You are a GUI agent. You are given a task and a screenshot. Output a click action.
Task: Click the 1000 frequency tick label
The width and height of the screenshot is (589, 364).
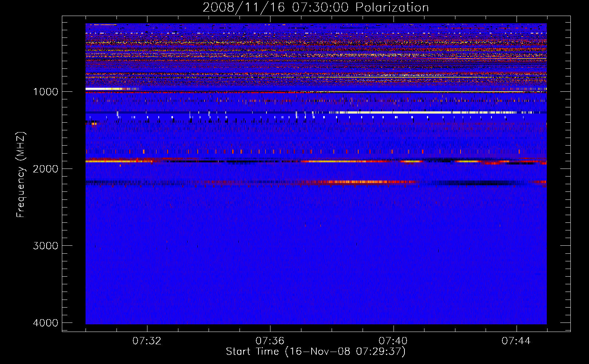46,91
